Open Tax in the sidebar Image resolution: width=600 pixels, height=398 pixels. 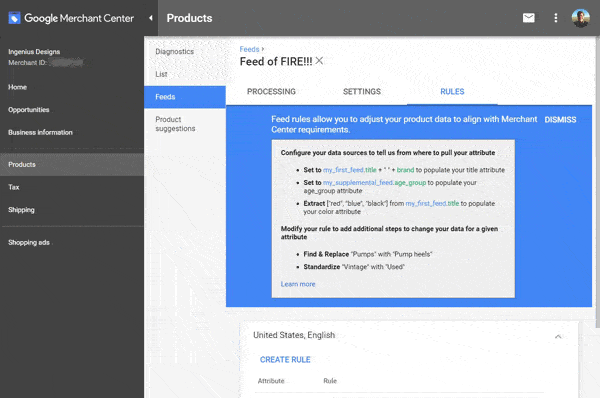[x=14, y=187]
